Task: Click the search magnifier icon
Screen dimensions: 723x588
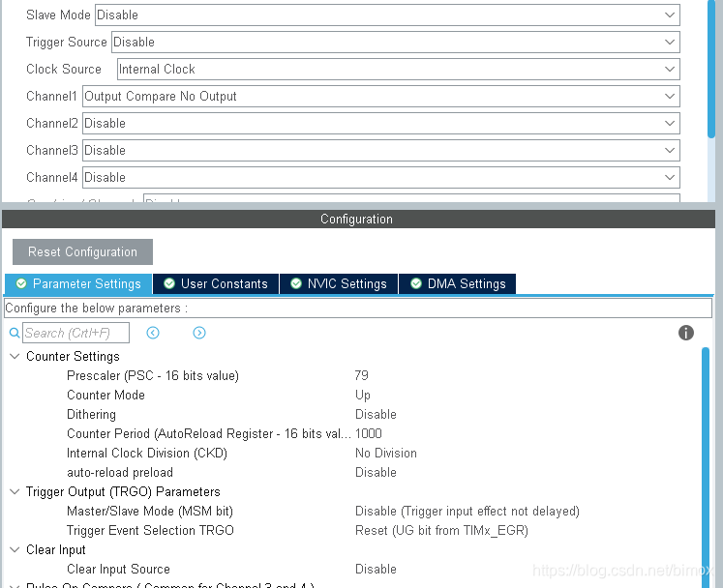Action: click(x=15, y=333)
